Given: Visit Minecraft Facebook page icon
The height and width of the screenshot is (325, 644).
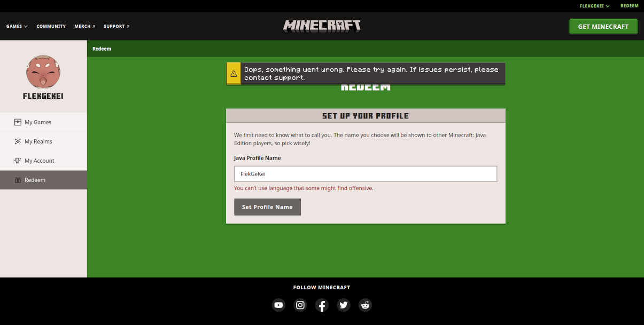Looking at the screenshot, I should [322, 305].
